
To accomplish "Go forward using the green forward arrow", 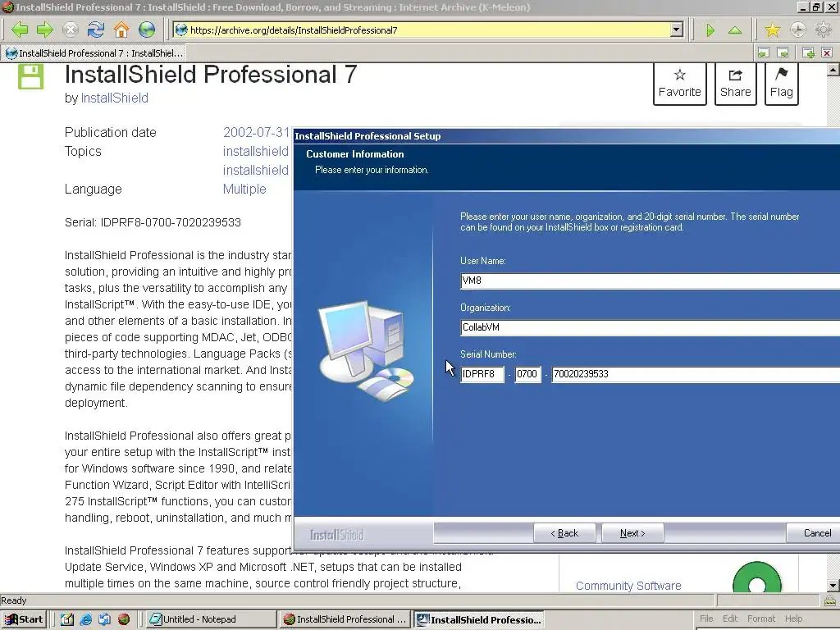I will click(44, 30).
